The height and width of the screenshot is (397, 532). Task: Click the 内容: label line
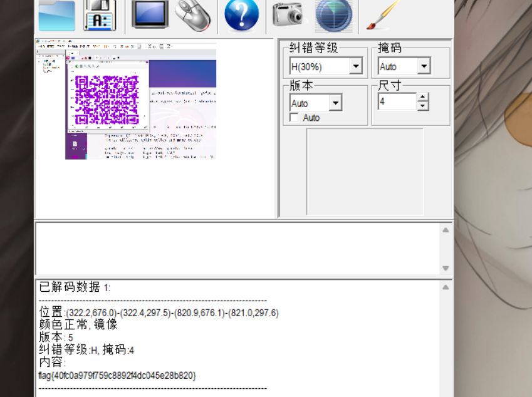[52, 362]
